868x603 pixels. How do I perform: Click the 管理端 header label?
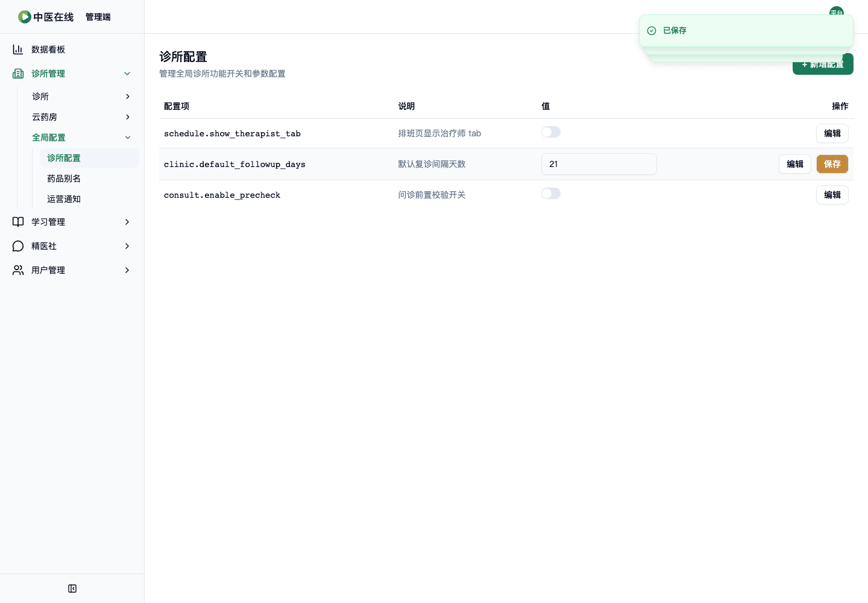tap(98, 17)
